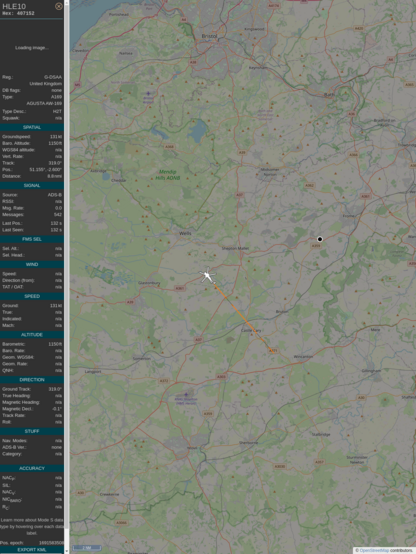The width and height of the screenshot is (416, 554).
Task: Collapse the SIGNAL section header
Action: coord(32,185)
